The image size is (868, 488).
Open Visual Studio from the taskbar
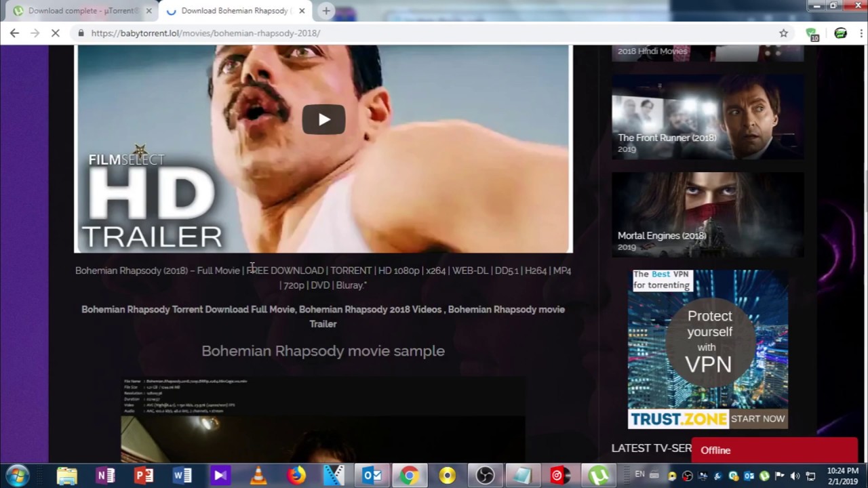[x=220, y=476]
